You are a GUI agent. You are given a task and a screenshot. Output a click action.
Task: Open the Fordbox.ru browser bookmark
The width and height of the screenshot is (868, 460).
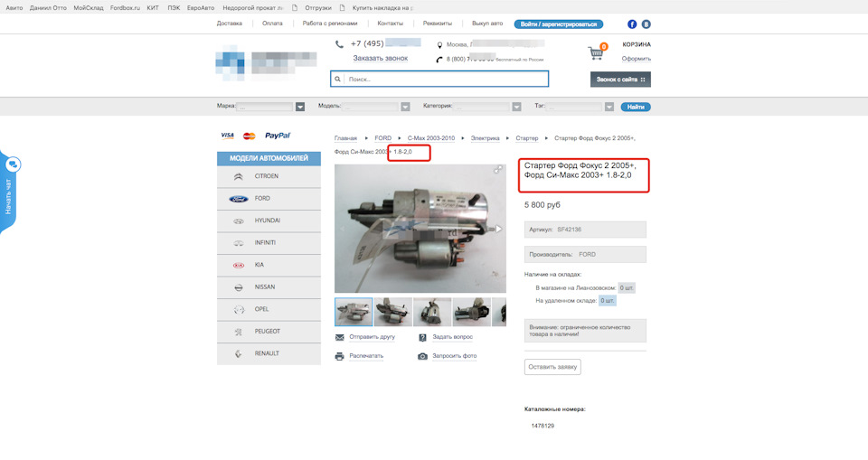point(125,8)
